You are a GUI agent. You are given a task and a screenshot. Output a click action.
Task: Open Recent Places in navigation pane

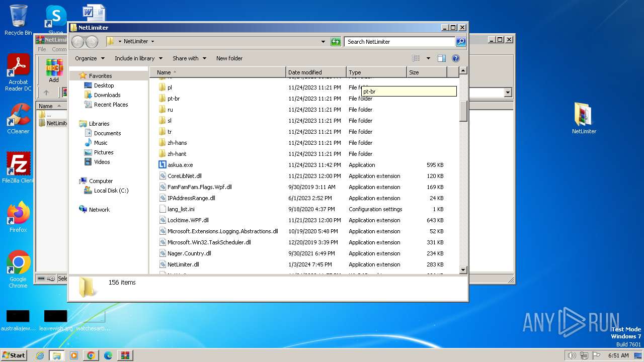click(111, 105)
